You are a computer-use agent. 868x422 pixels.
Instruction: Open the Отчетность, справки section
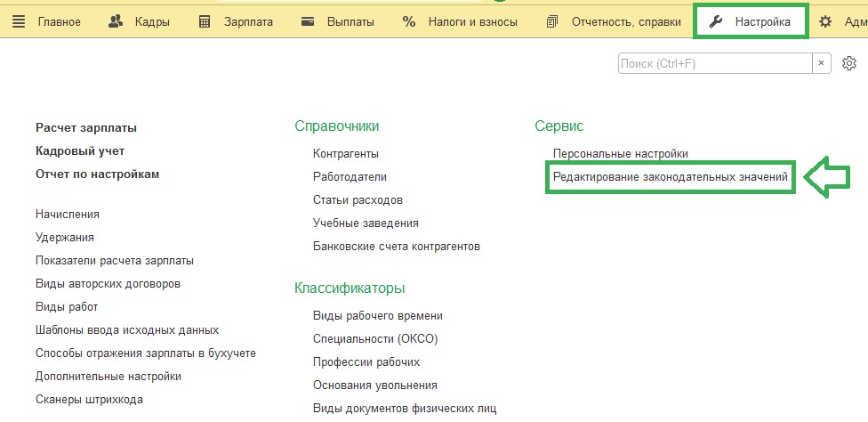627,21
